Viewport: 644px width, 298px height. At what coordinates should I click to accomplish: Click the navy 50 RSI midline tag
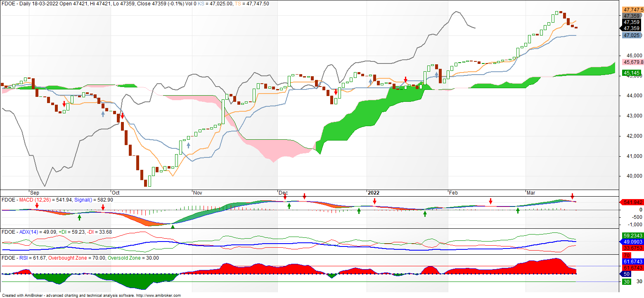pyautogui.click(x=626, y=274)
